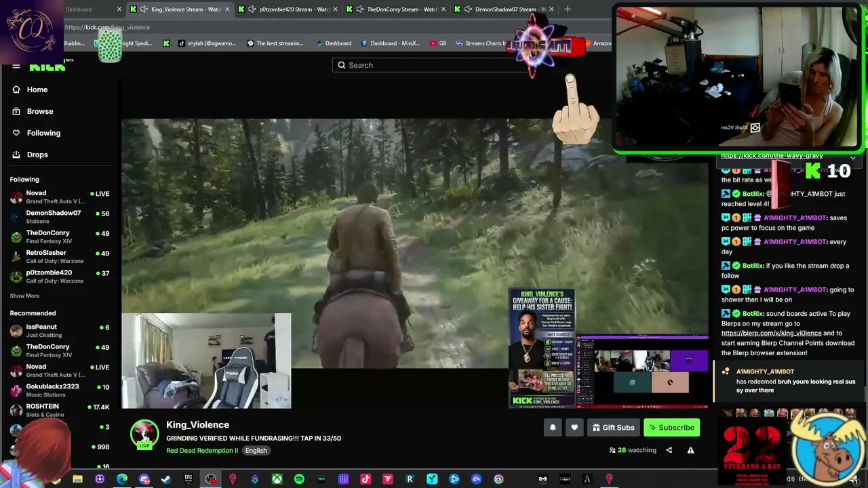Open Following in Kick sidebar

[43, 133]
